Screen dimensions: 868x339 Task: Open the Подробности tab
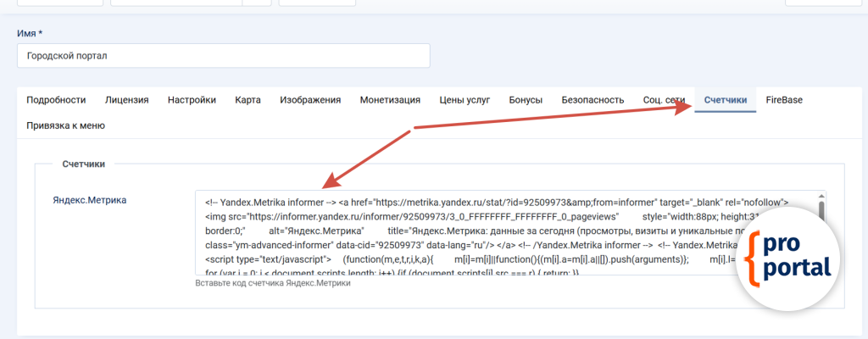coord(56,100)
